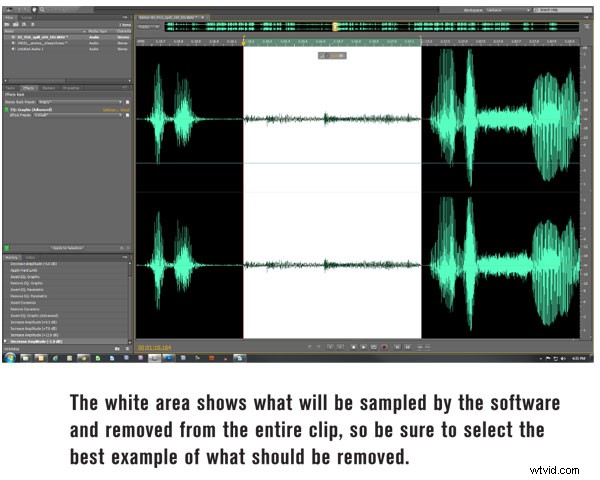Image resolution: width=600 pixels, height=480 pixels.
Task: Open Internet Explorer from taskbar
Action: [x=55, y=358]
